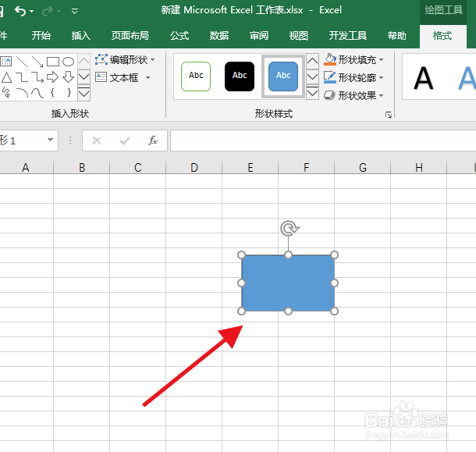Open the 形状效果 menu

pyautogui.click(x=353, y=95)
